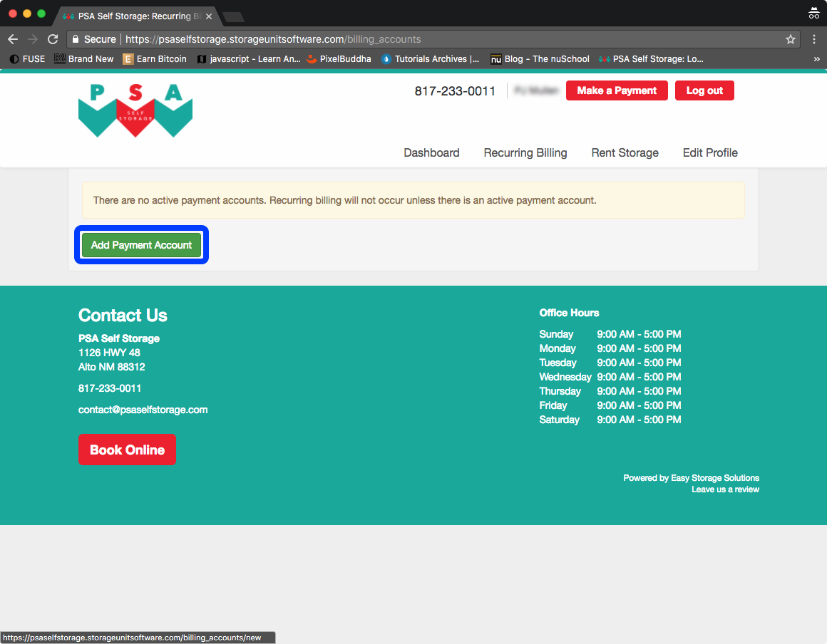The width and height of the screenshot is (827, 644).
Task: Reload the page with refresh icon
Action: coord(53,39)
